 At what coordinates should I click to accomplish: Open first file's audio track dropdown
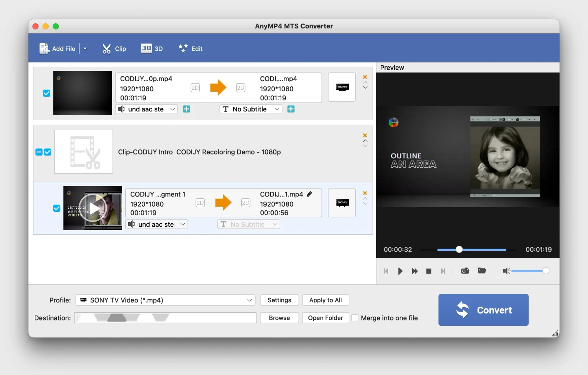147,109
